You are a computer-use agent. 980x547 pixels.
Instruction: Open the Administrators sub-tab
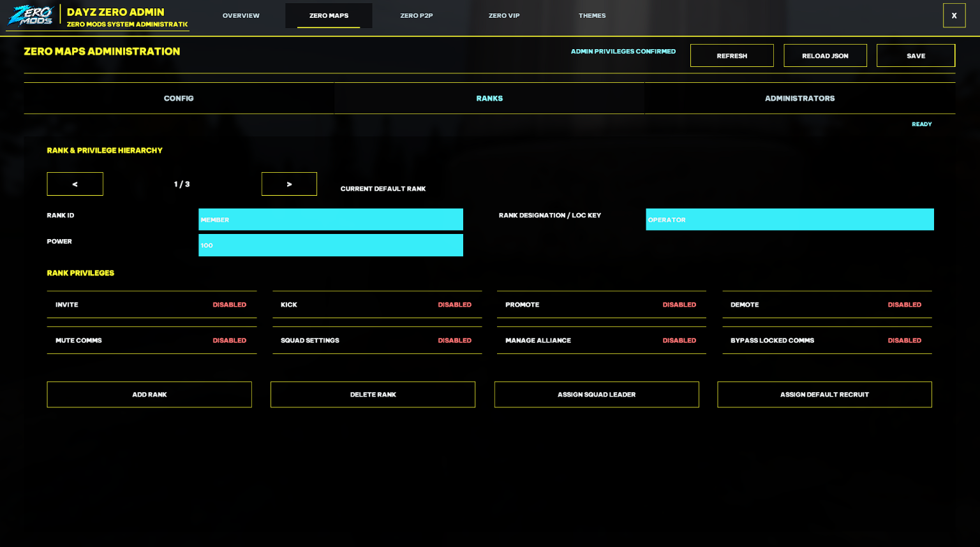pyautogui.click(x=800, y=98)
